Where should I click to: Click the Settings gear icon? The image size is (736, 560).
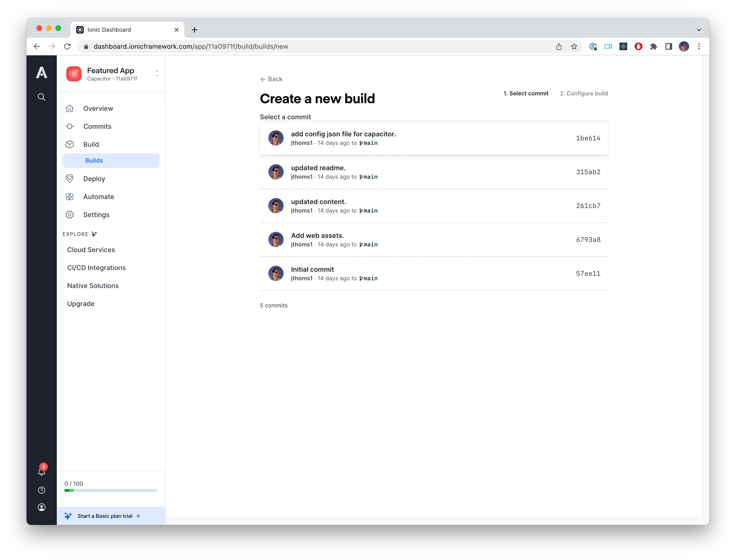70,215
